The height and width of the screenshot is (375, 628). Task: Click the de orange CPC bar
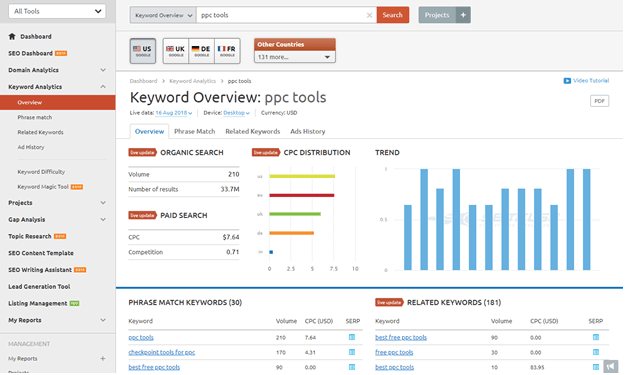tap(292, 233)
